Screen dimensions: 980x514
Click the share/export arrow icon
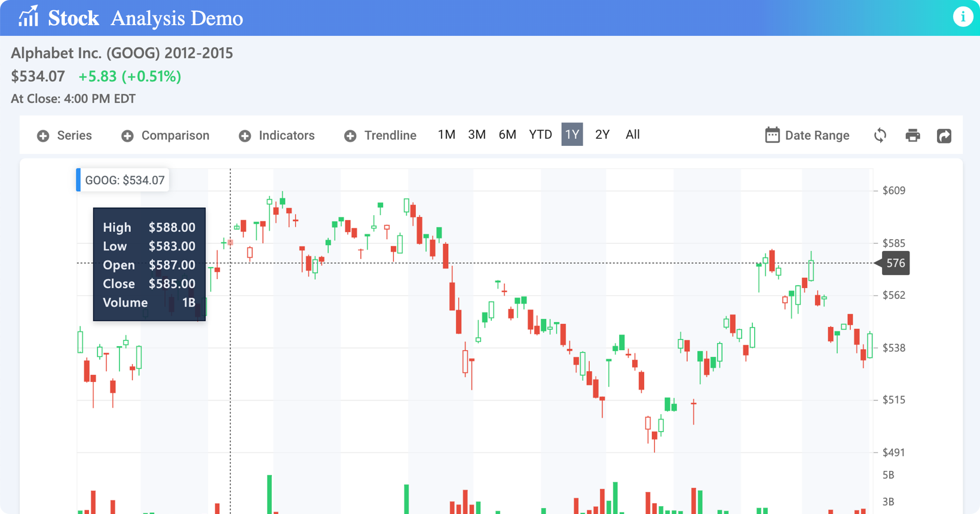click(944, 136)
